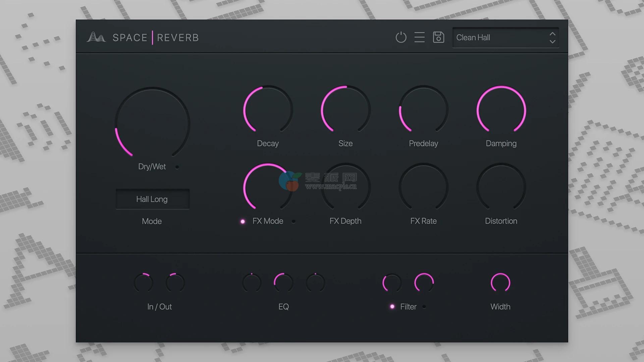
Task: Toggle the dot right of FX Mode
Action: coord(293,221)
